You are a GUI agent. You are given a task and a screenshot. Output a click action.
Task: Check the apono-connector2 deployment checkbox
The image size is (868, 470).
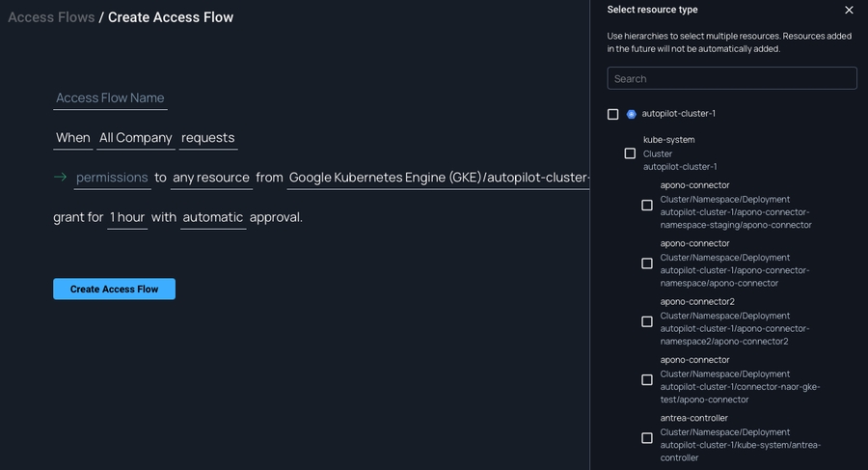[x=647, y=321]
